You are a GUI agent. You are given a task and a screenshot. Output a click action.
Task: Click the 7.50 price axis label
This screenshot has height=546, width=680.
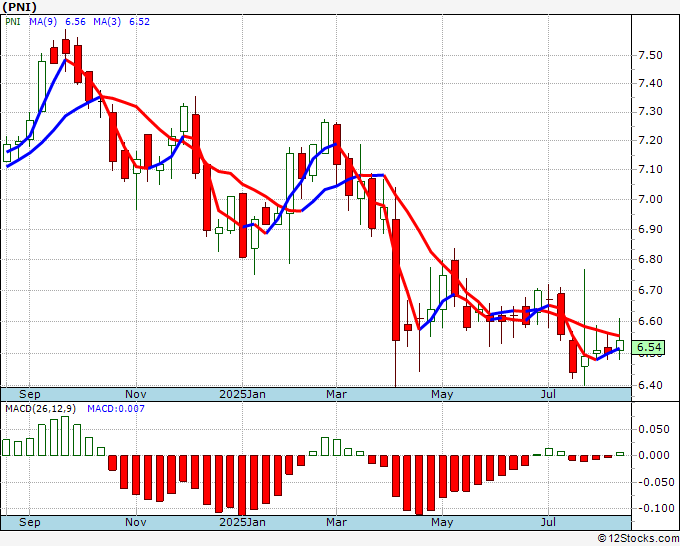point(651,56)
